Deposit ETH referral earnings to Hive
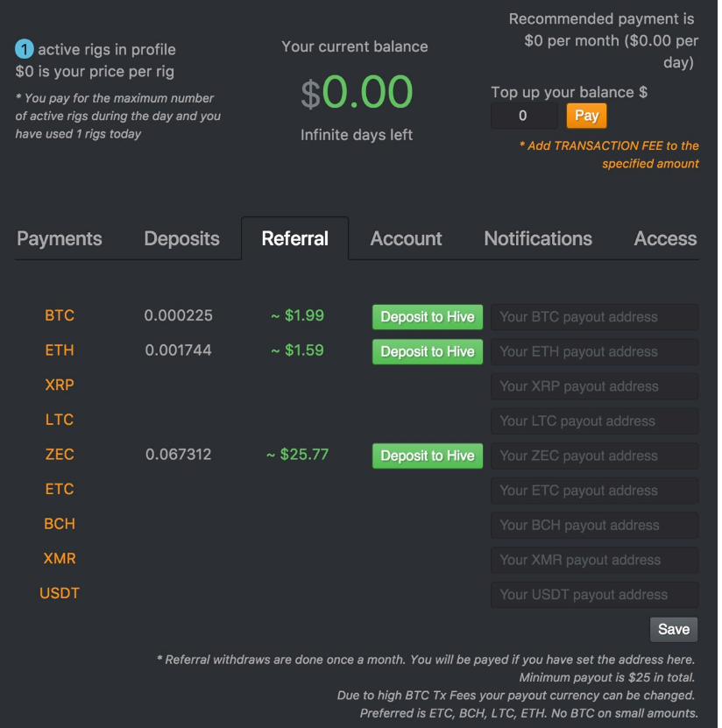Image resolution: width=722 pixels, height=728 pixels. point(428,351)
